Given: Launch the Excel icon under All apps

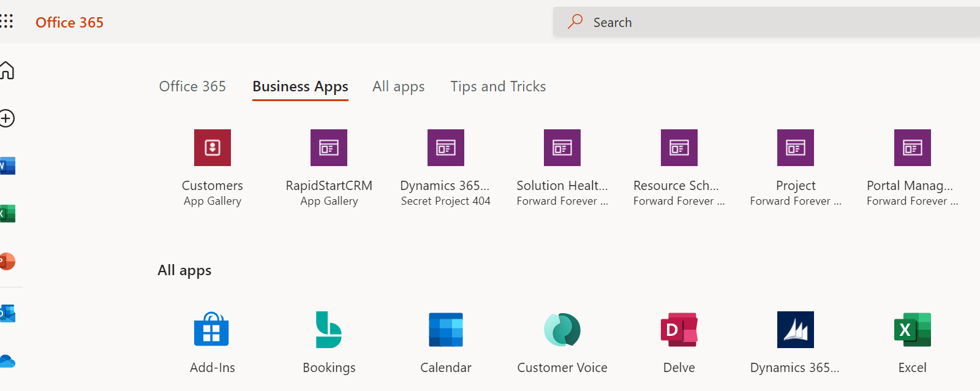Looking at the screenshot, I should tap(913, 330).
